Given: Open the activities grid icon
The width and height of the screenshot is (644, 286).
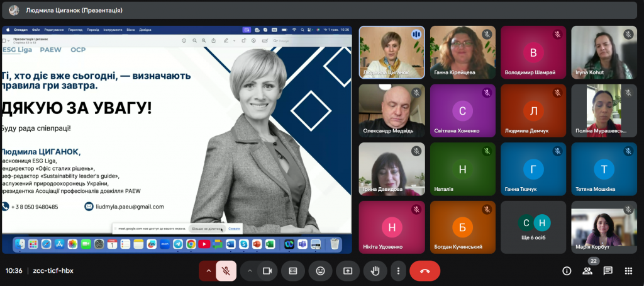Looking at the screenshot, I should coord(628,271).
